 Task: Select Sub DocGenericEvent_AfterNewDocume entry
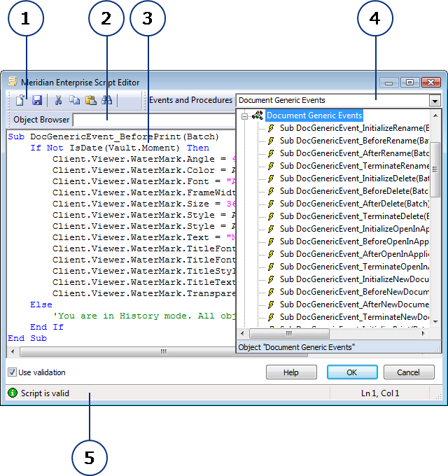354,304
